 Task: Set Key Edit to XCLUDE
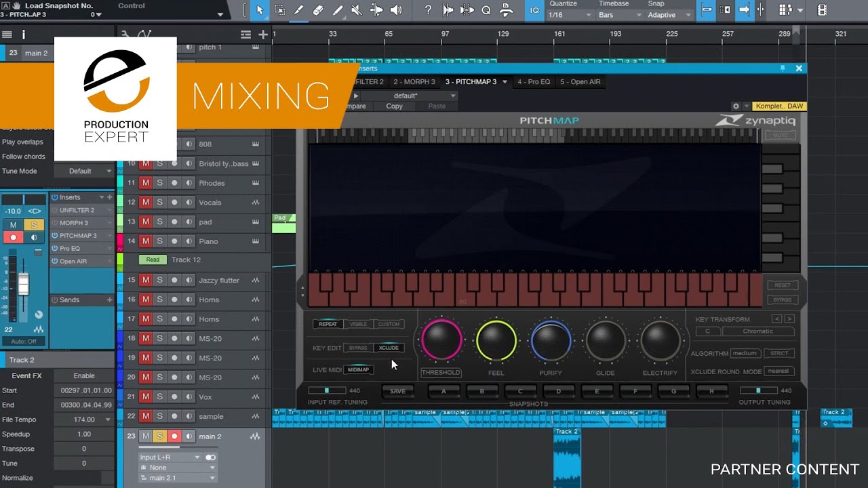389,348
